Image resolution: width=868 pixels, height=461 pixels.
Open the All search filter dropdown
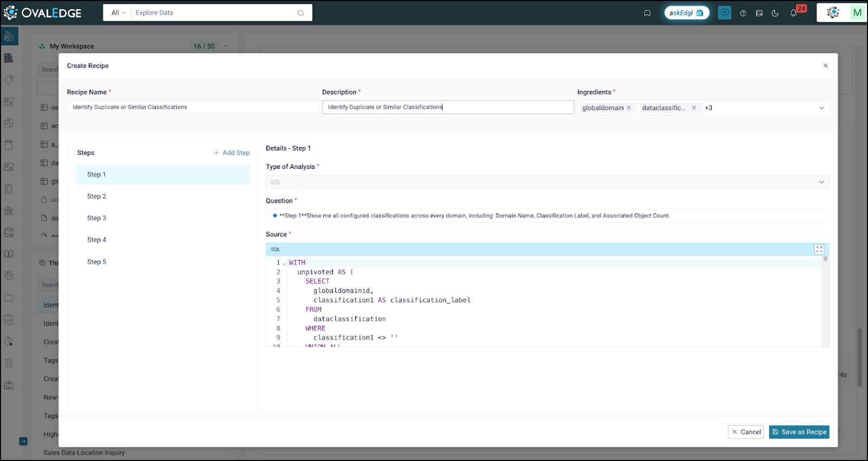[x=118, y=13]
